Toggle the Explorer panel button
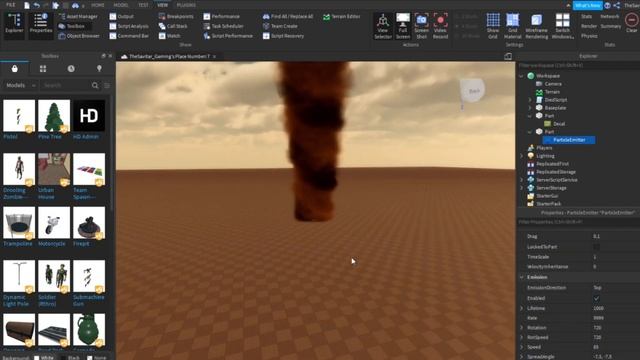The width and height of the screenshot is (640, 360). tap(14, 25)
